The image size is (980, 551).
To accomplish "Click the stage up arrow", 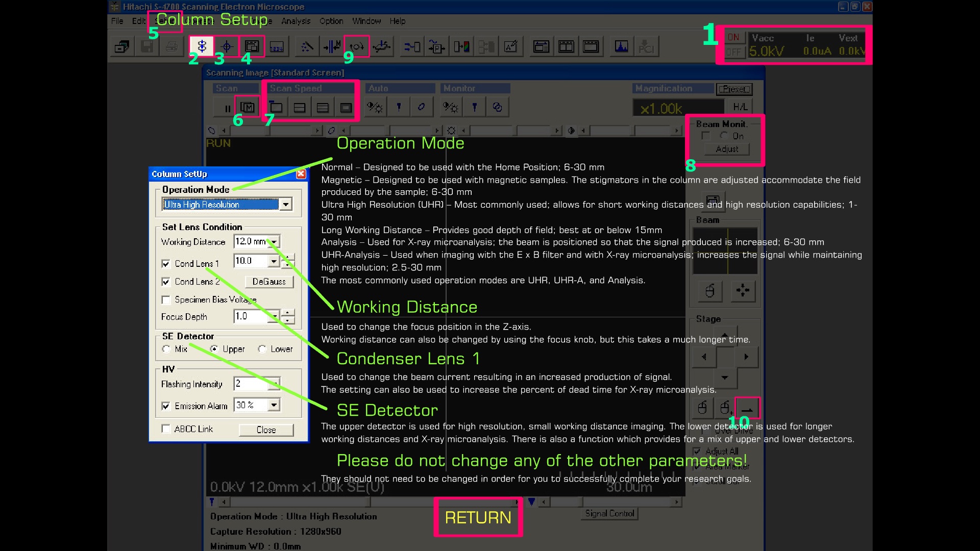I will coord(725,335).
